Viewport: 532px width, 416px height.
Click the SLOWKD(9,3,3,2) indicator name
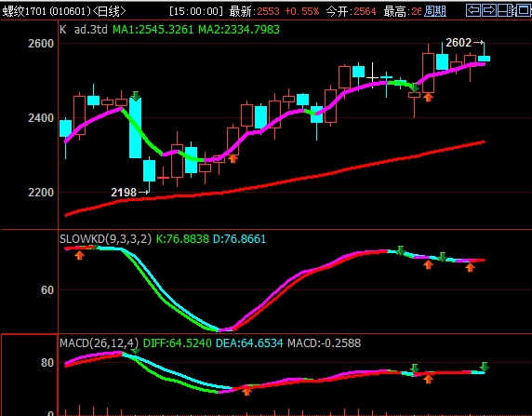point(105,239)
